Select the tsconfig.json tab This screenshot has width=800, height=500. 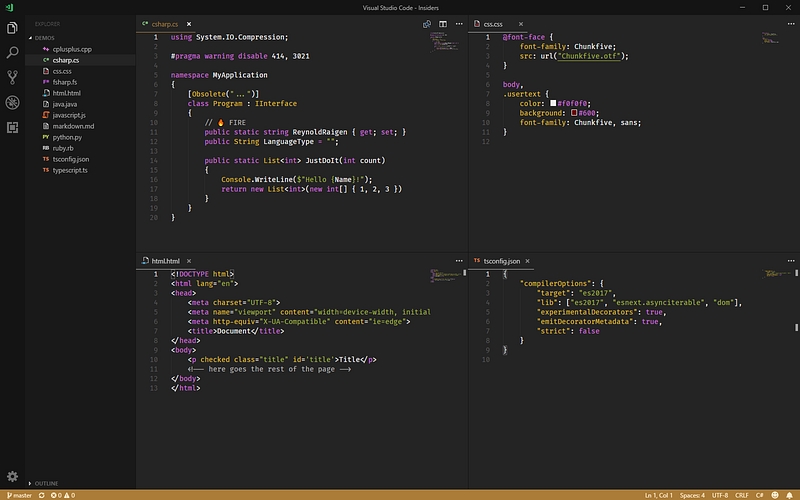504,260
